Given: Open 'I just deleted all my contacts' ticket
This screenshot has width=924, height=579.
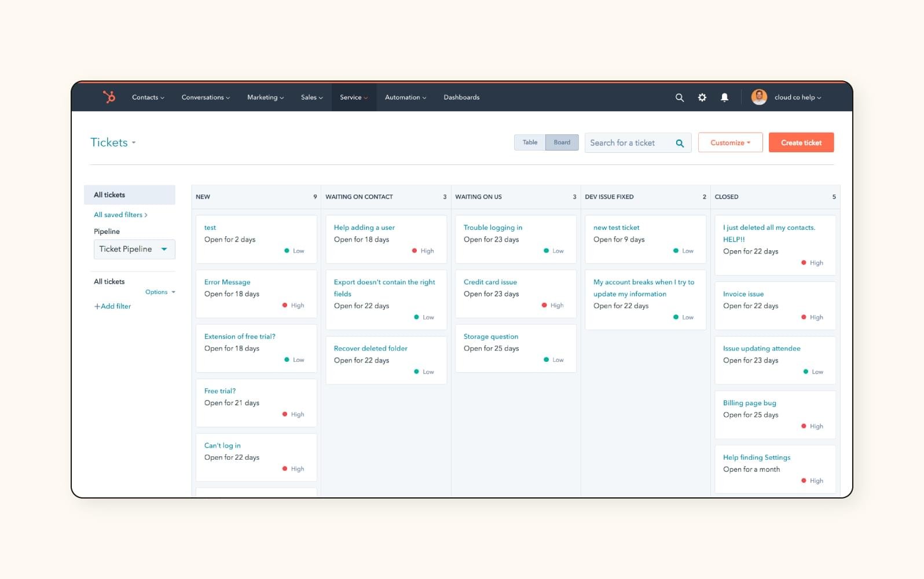Looking at the screenshot, I should coord(769,233).
